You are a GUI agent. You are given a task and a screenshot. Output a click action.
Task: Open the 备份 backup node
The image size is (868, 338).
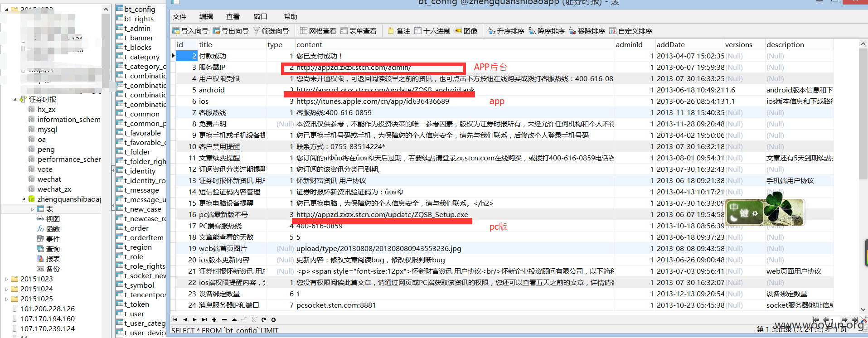[x=48, y=269]
